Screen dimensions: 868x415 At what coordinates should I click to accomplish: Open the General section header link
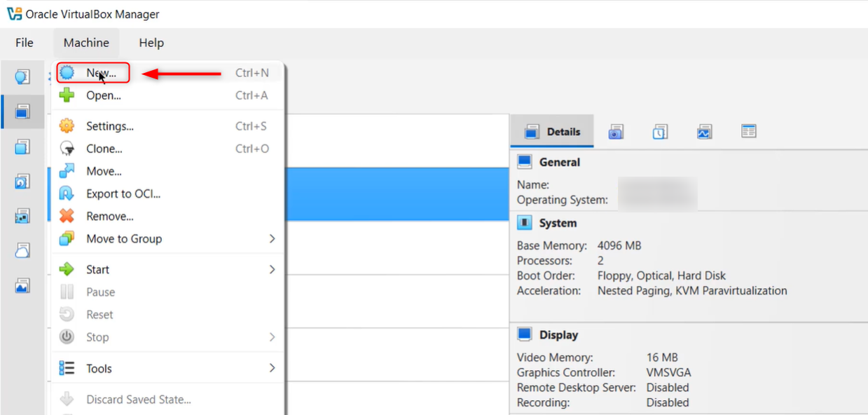click(x=559, y=162)
